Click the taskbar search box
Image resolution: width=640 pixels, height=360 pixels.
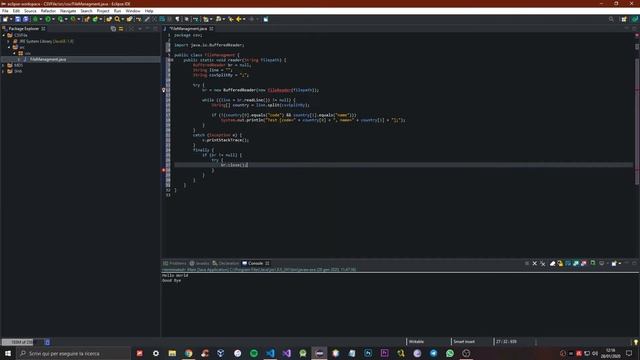pyautogui.click(x=73, y=353)
